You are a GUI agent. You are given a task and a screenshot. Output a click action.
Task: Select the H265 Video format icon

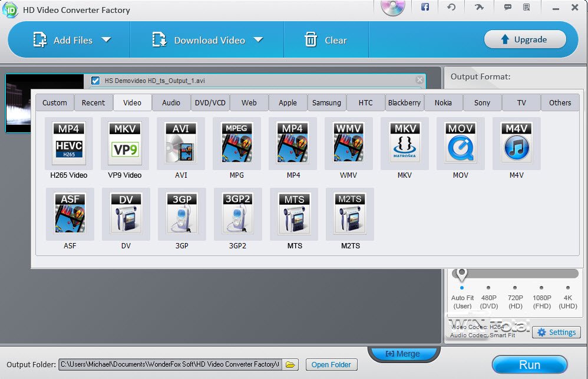point(68,143)
